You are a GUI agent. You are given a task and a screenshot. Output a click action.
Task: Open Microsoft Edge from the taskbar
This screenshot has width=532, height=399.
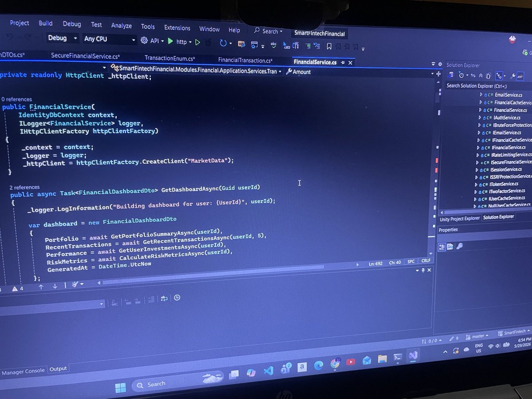[x=318, y=365]
